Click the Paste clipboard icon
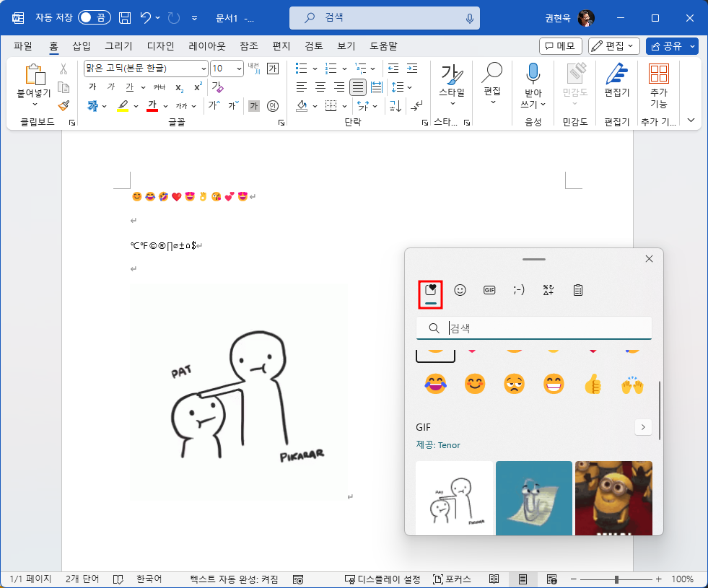This screenshot has width=708, height=588. (x=35, y=74)
